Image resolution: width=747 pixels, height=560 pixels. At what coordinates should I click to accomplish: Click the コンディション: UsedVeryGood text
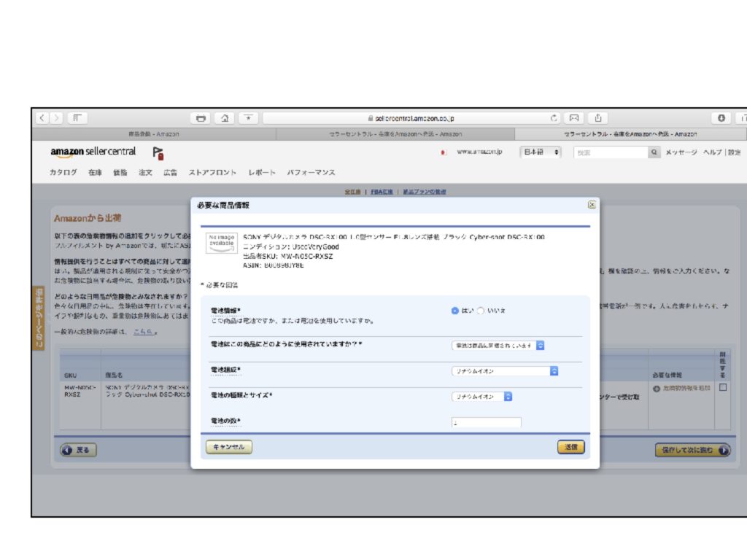290,246
